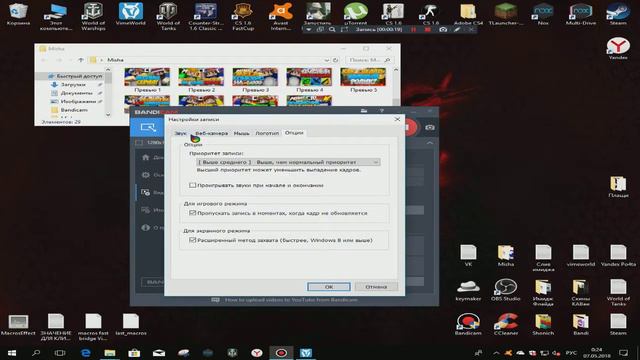Select MacrosEffect desktop shortcut
Viewport: 640px width, 360px height.
(x=18, y=324)
